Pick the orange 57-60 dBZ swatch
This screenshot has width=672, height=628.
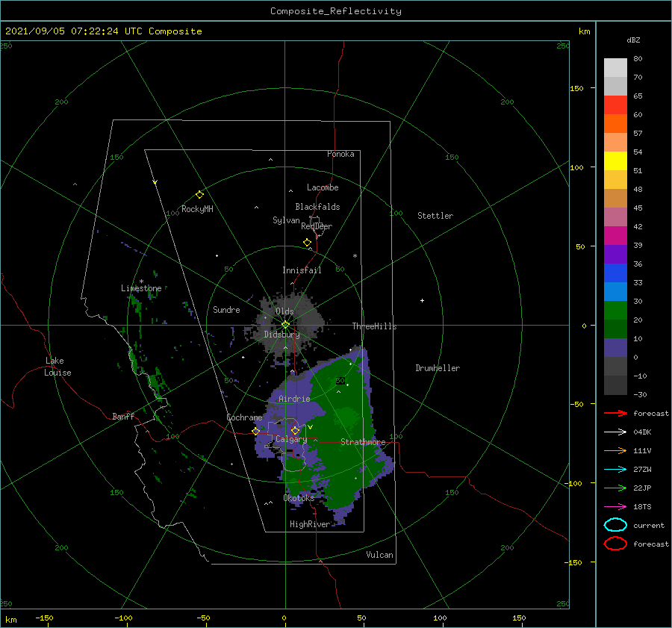(x=615, y=123)
